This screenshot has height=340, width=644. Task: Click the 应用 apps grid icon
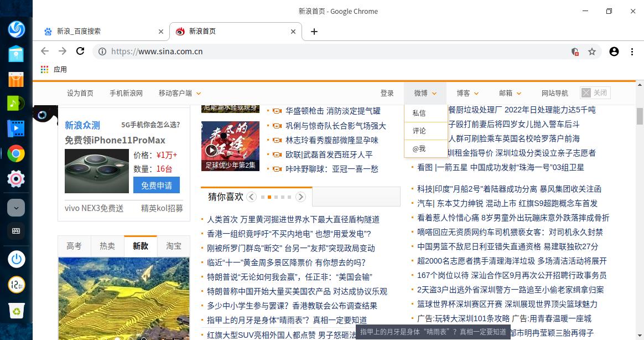[x=43, y=69]
